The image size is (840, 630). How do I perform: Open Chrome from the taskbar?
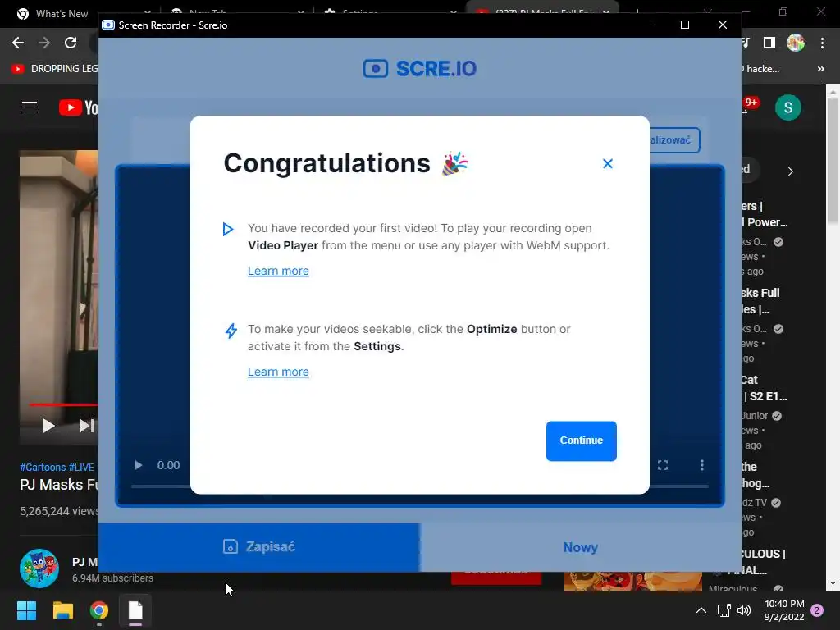[x=99, y=610]
